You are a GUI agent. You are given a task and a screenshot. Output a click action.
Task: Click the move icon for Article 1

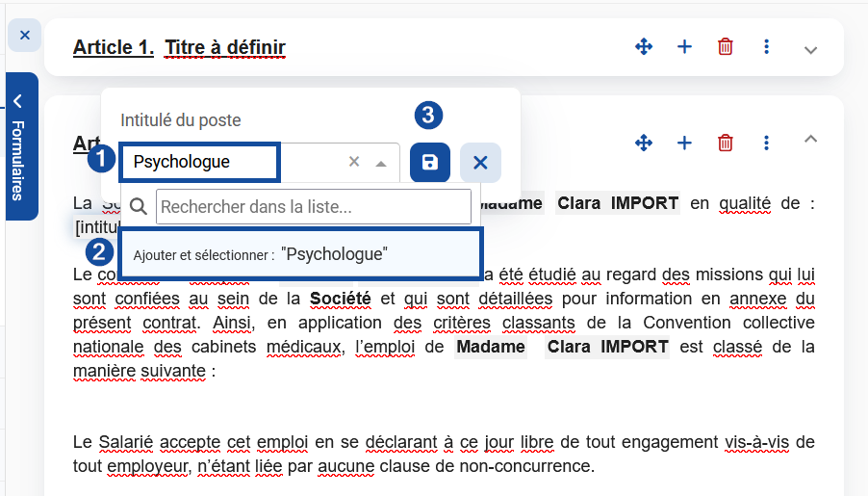(644, 46)
